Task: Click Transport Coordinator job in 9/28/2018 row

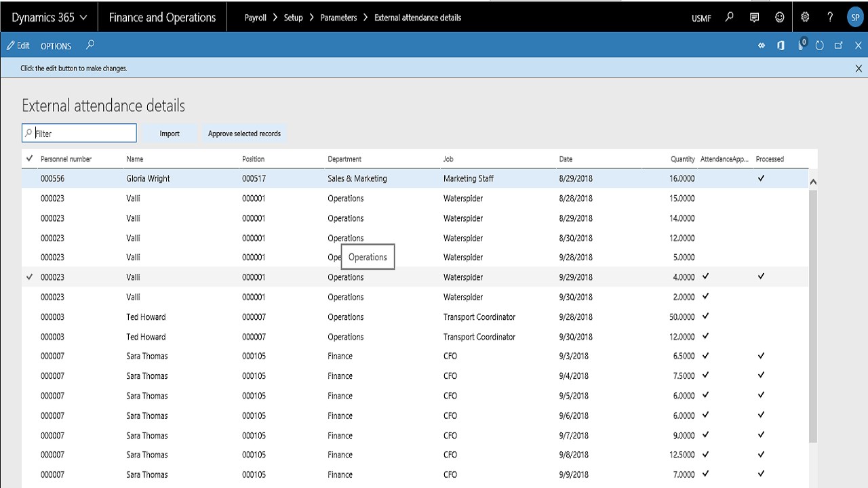Action: 479,317
